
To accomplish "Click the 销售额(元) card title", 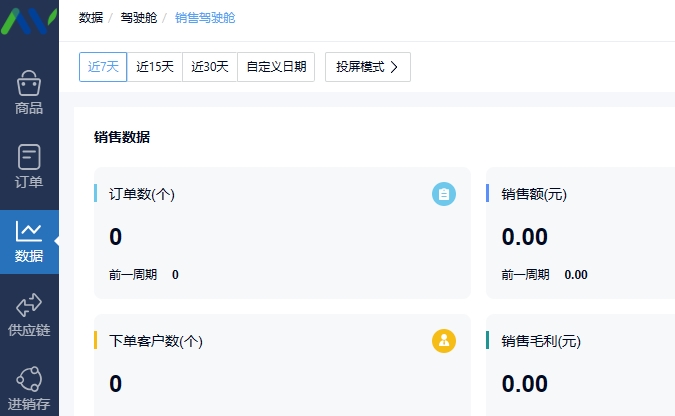I will tap(534, 194).
